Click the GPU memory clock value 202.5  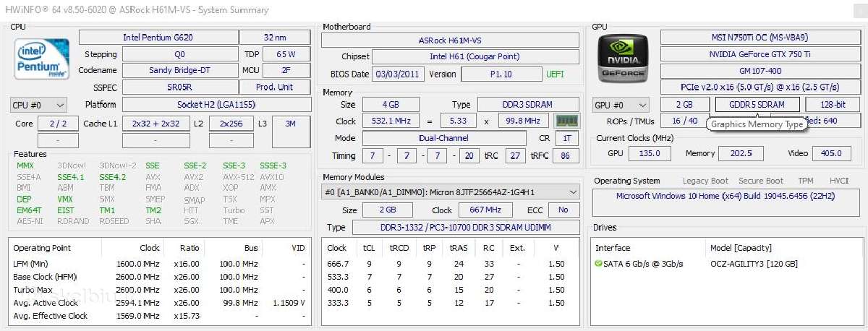tap(739, 153)
